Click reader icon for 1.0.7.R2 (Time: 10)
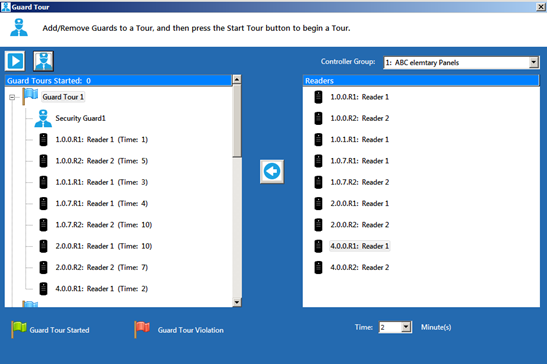 [43, 225]
